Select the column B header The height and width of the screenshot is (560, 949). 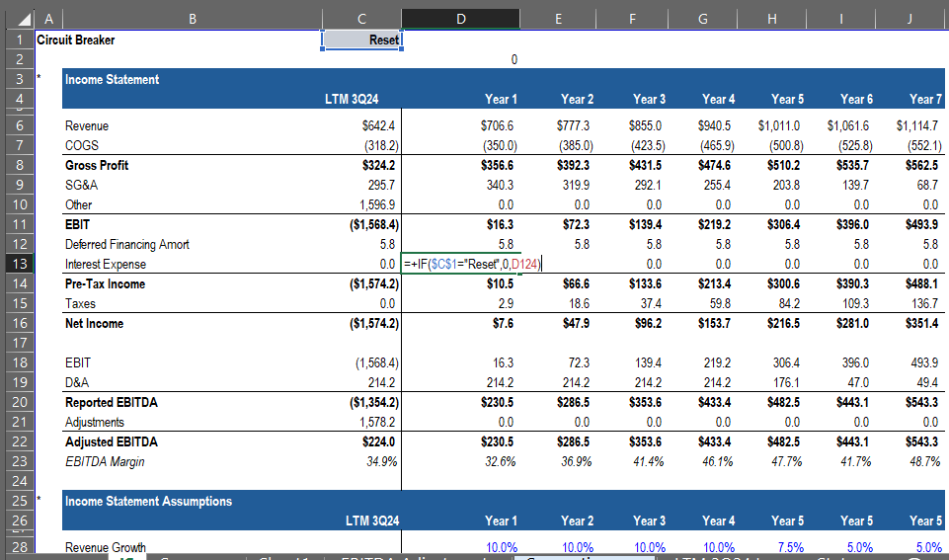192,19
